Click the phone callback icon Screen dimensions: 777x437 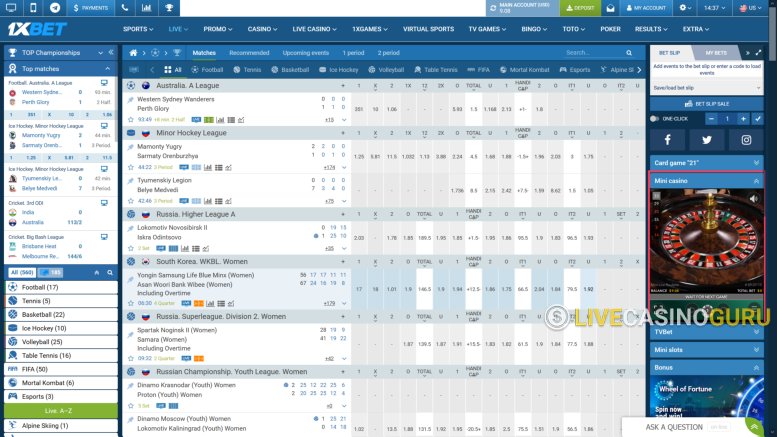pyautogui.click(x=124, y=8)
